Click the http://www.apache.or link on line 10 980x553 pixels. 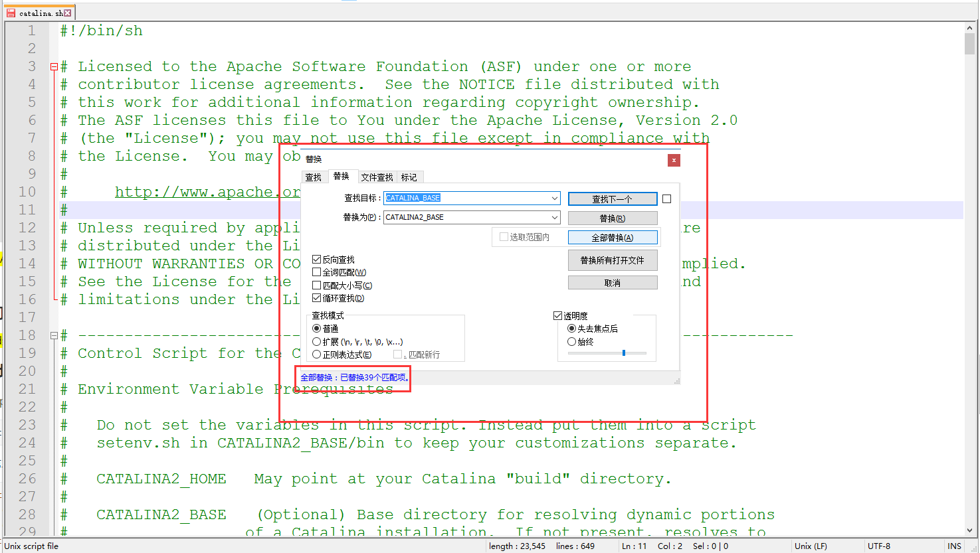[207, 192]
